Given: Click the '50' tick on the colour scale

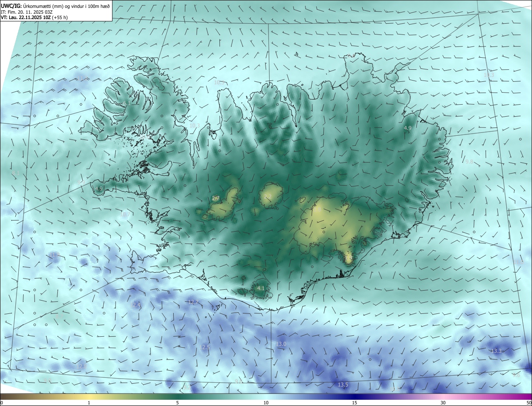Looking at the screenshot, I should coord(528,403).
